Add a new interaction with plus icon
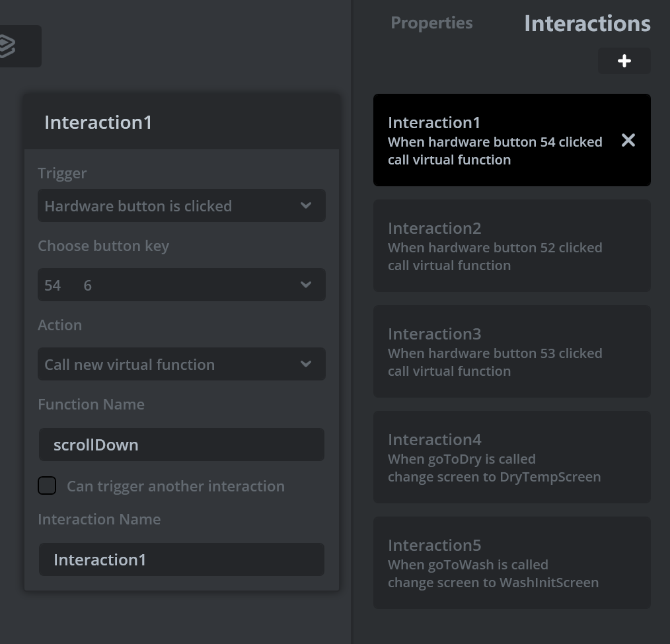The width and height of the screenshot is (670, 644). [x=624, y=61]
